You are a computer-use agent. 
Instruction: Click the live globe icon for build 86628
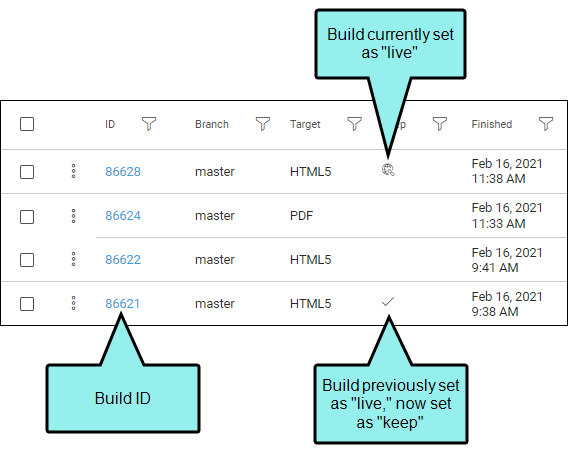point(388,169)
